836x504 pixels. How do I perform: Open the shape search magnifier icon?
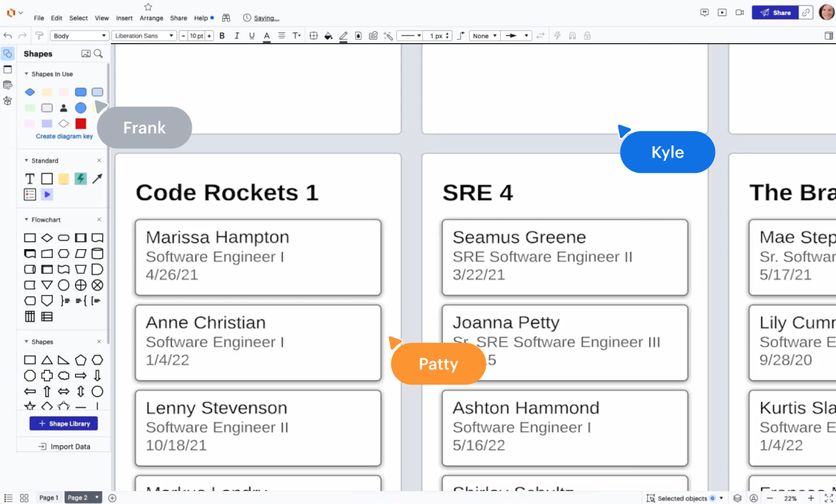pos(98,53)
